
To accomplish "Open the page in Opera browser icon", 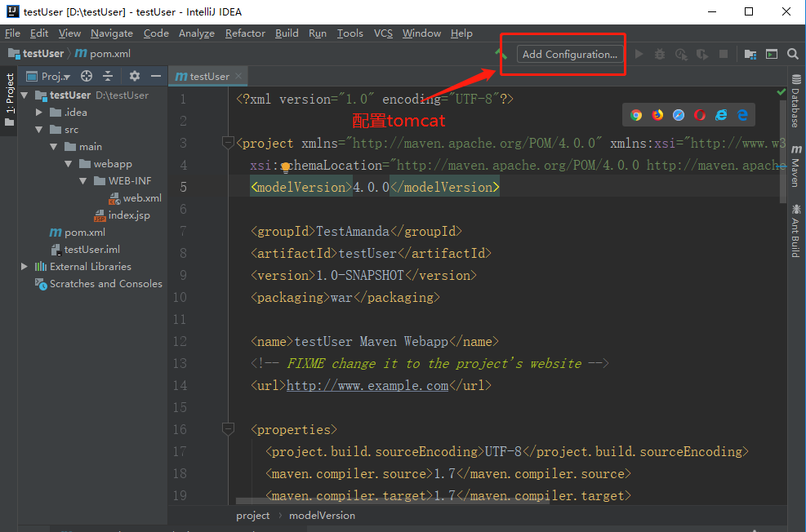I will point(700,115).
